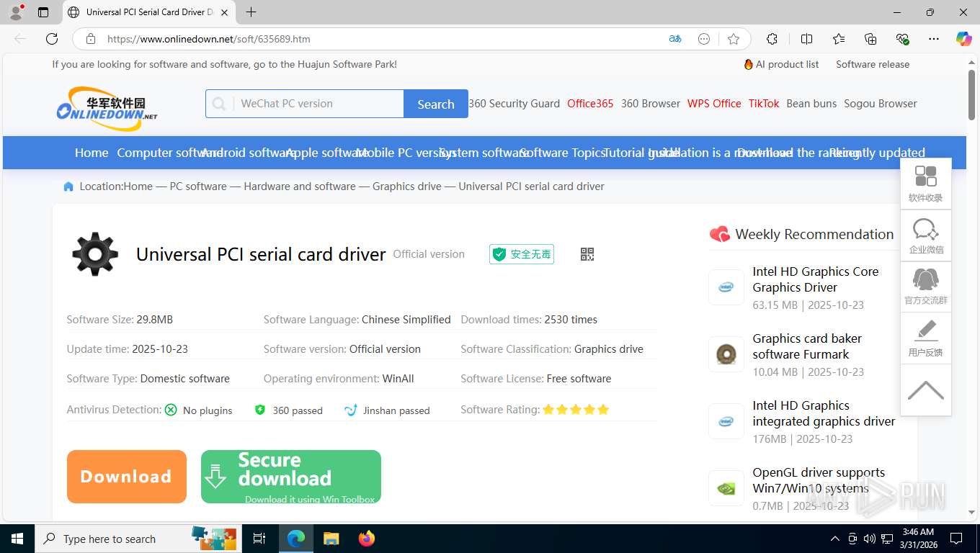
Task: Click the page vertical scrollbar thumb
Action: (971, 94)
